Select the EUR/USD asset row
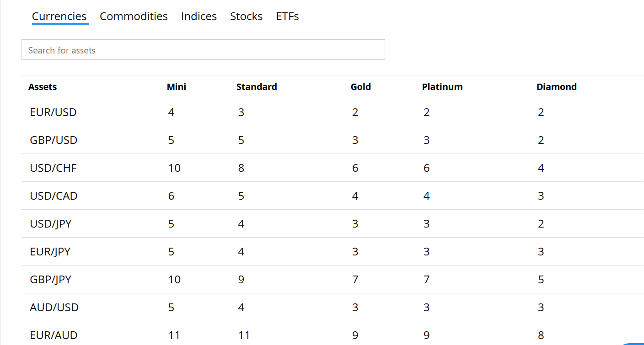Screen dimensions: 644x345 pos(333,112)
